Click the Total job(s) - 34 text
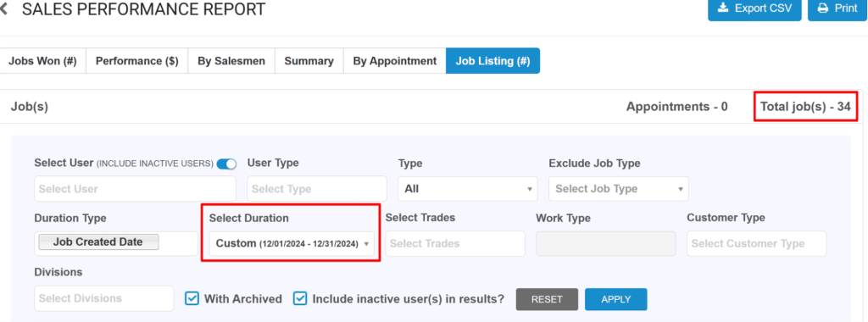Viewport: 868px width, 322px height. [x=805, y=107]
